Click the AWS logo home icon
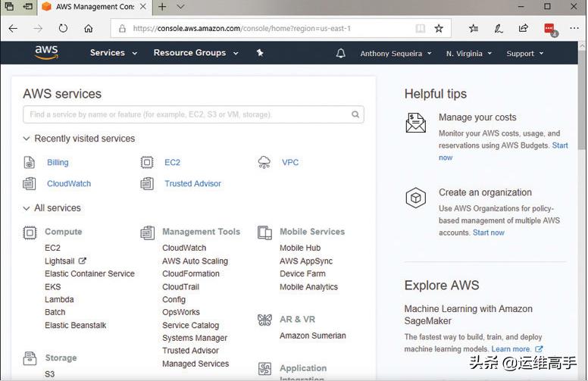The image size is (588, 381). 46,52
